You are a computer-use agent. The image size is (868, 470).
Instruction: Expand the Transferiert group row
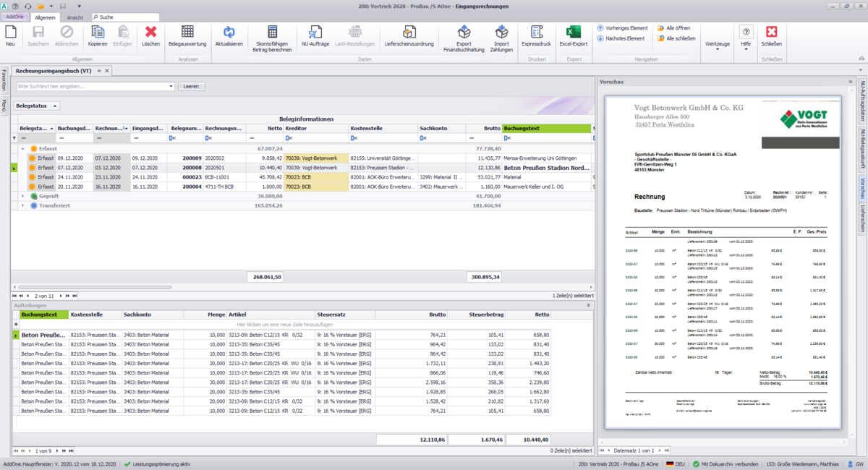tap(22, 205)
